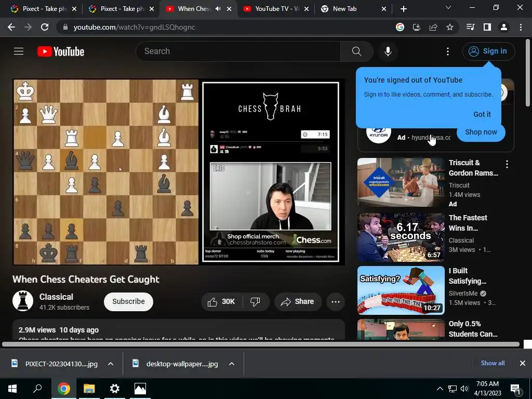The width and height of the screenshot is (532, 399).
Task: Show all downloads
Action: pyautogui.click(x=493, y=363)
